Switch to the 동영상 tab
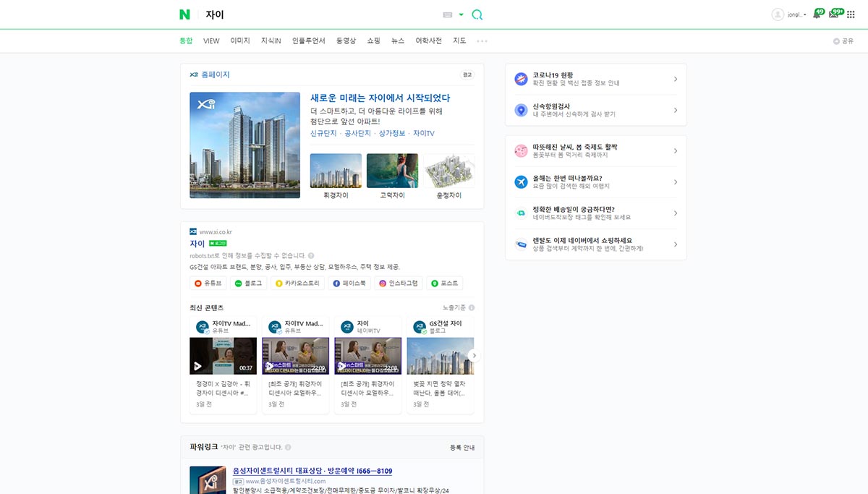The image size is (868, 494). [346, 41]
